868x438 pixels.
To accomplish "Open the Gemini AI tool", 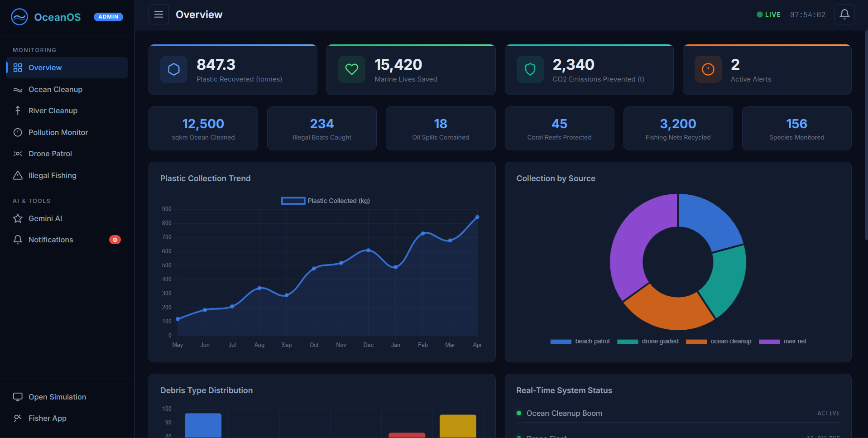I will pyautogui.click(x=67, y=218).
